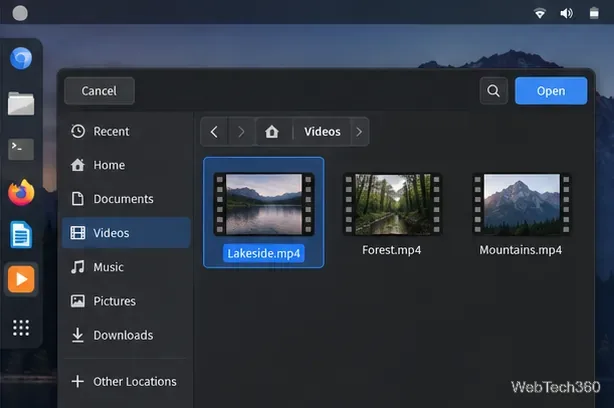Expand the chevron after Videos in the path bar
This screenshot has height=408, width=614.
pos(359,132)
